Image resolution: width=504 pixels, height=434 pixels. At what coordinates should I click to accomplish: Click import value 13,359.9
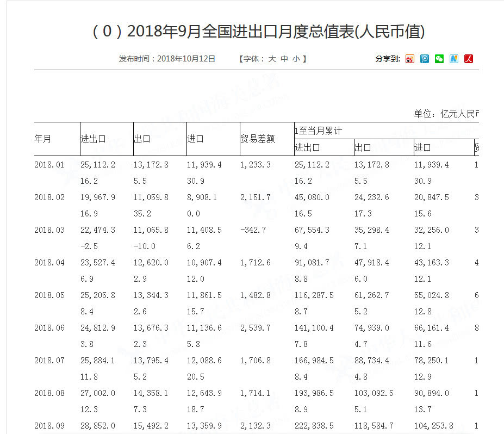tap(204, 426)
